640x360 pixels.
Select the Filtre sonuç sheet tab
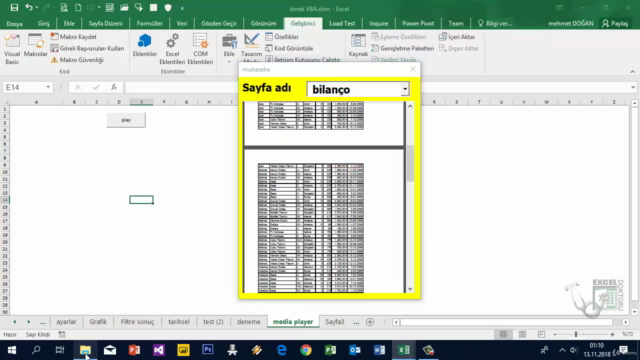(x=138, y=322)
